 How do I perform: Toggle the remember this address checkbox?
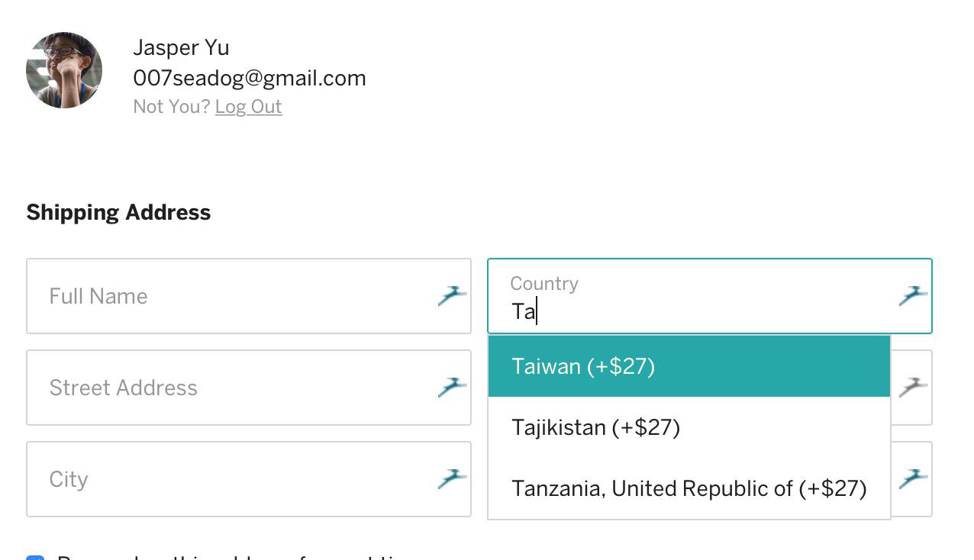point(35,557)
